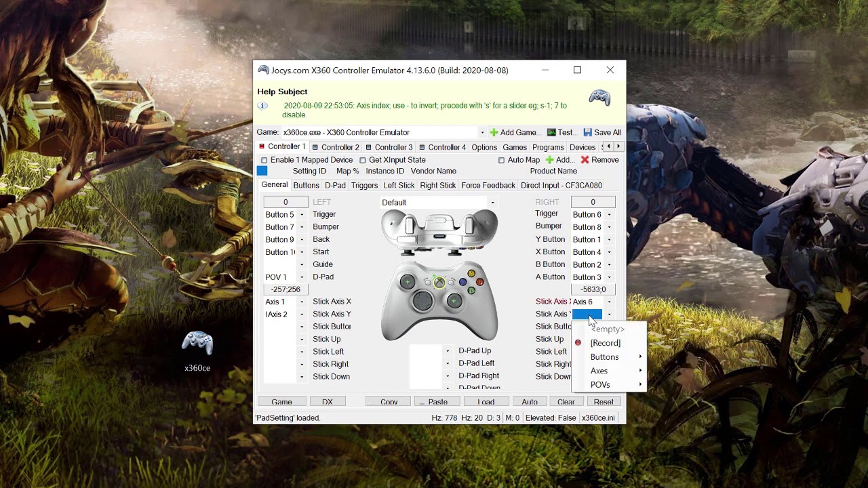Screen dimensions: 868x488
Task: Switch to the Controller 4 tab
Action: coord(442,147)
